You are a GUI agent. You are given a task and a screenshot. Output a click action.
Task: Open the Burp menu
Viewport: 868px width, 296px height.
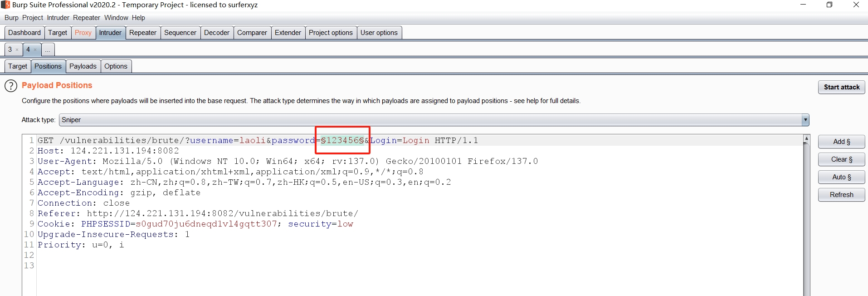click(12, 18)
